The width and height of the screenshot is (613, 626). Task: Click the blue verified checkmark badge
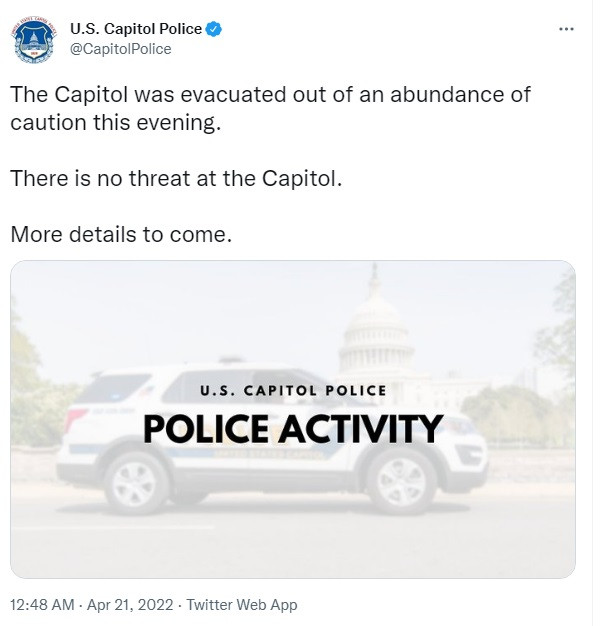214,29
